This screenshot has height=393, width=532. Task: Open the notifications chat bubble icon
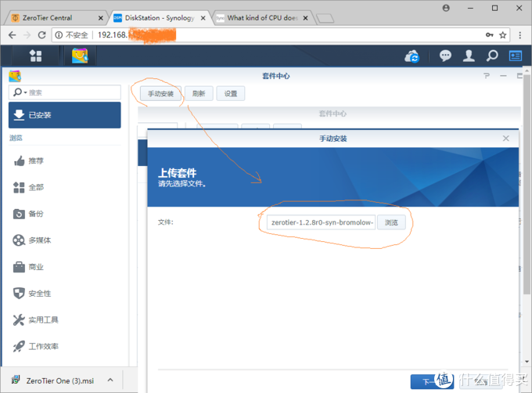(x=445, y=56)
